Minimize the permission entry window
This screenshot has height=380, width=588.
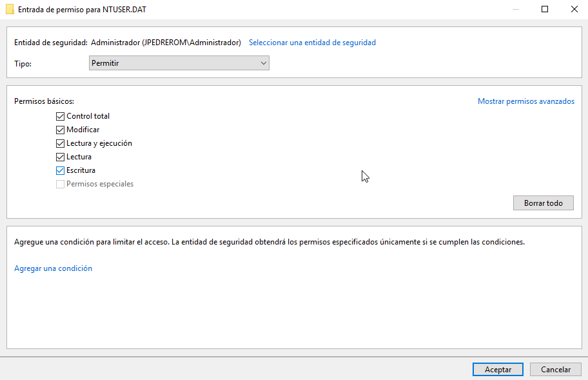point(515,10)
